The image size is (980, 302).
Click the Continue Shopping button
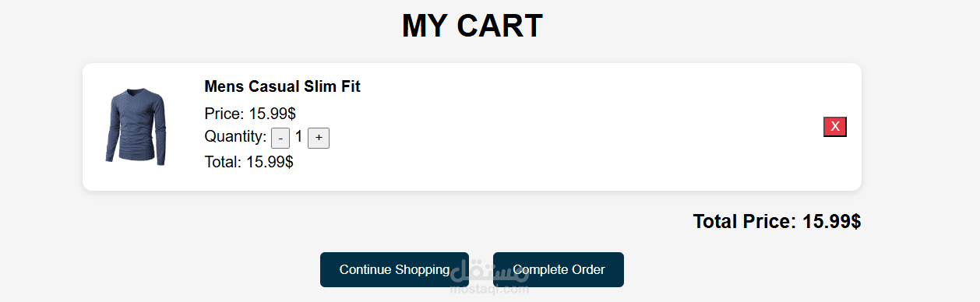click(x=394, y=269)
